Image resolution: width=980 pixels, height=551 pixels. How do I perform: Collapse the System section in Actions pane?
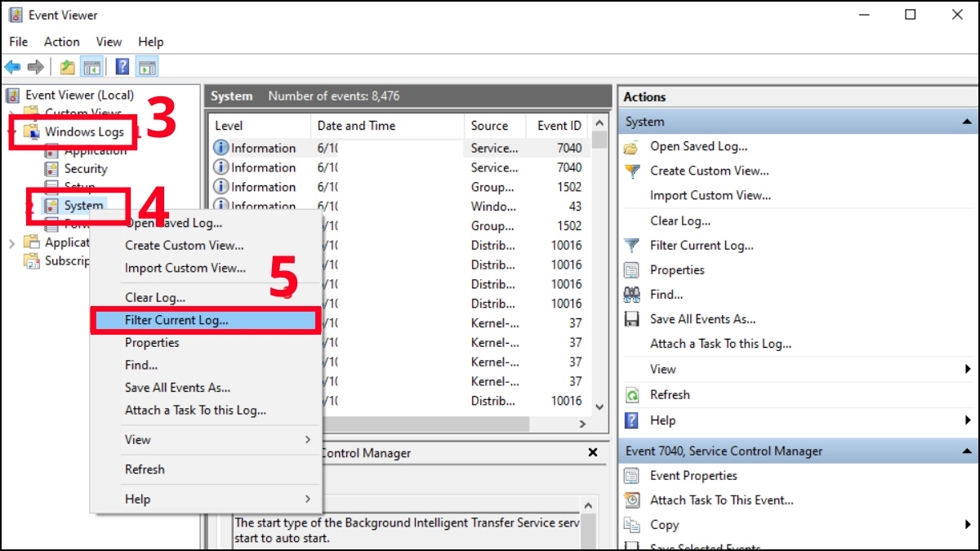967,122
